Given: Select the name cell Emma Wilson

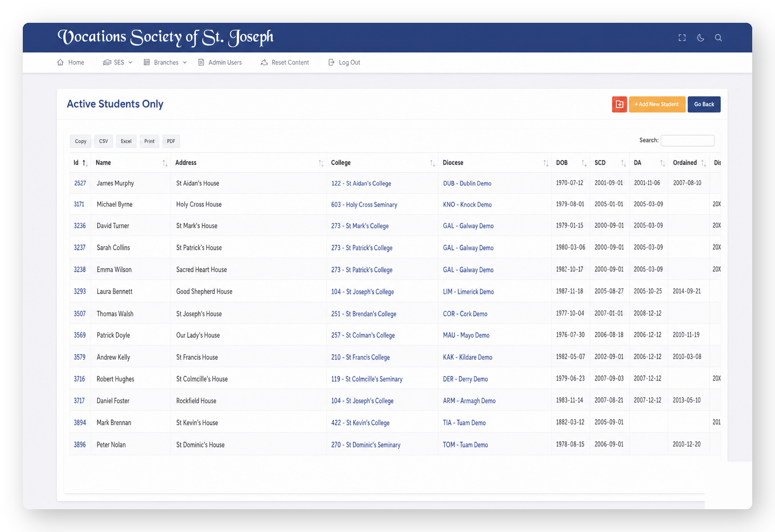Looking at the screenshot, I should click(114, 270).
